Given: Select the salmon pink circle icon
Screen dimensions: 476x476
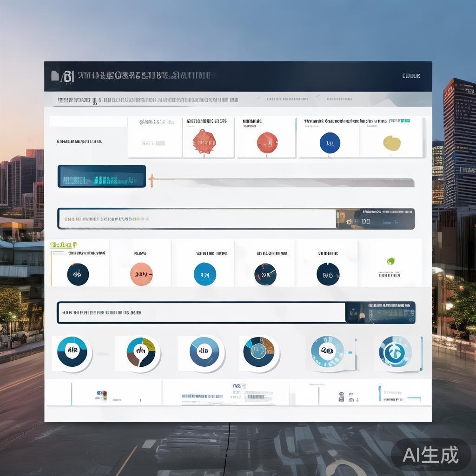Looking at the screenshot, I should point(141,274).
